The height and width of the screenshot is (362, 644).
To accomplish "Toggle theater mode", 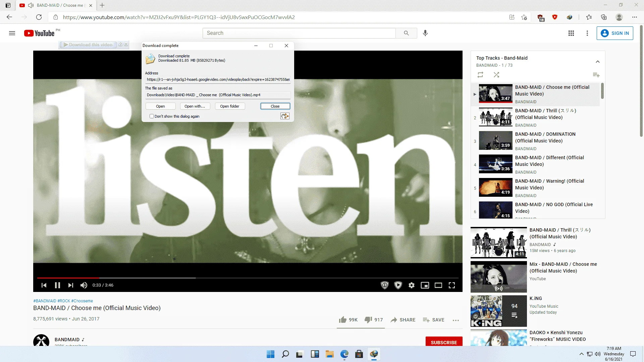I will pyautogui.click(x=438, y=285).
